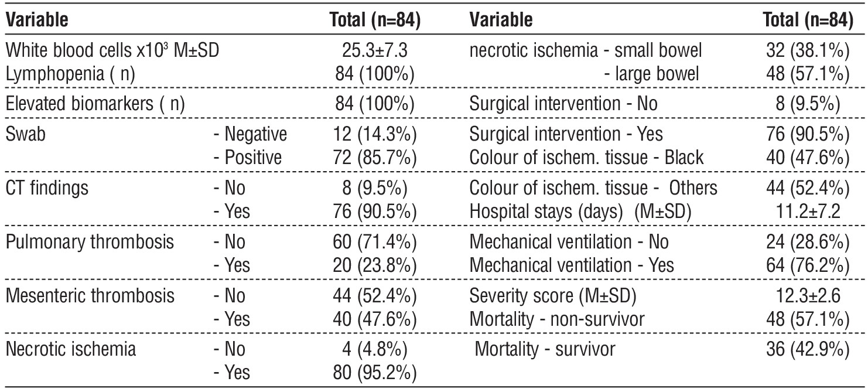Select Mortality - survivor value 36 (42.9%)
Viewport: 868px width, 392px height.
806,350
